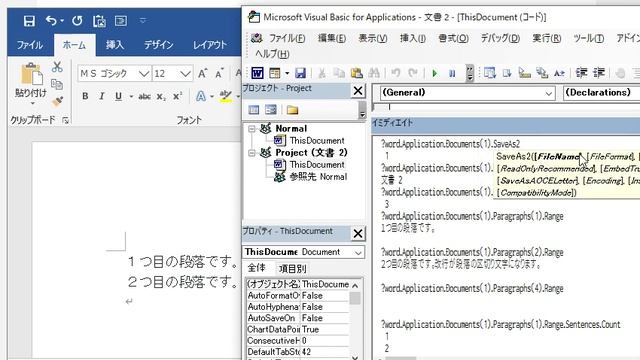Click the Undo arrow in Word title bar

tap(51, 20)
